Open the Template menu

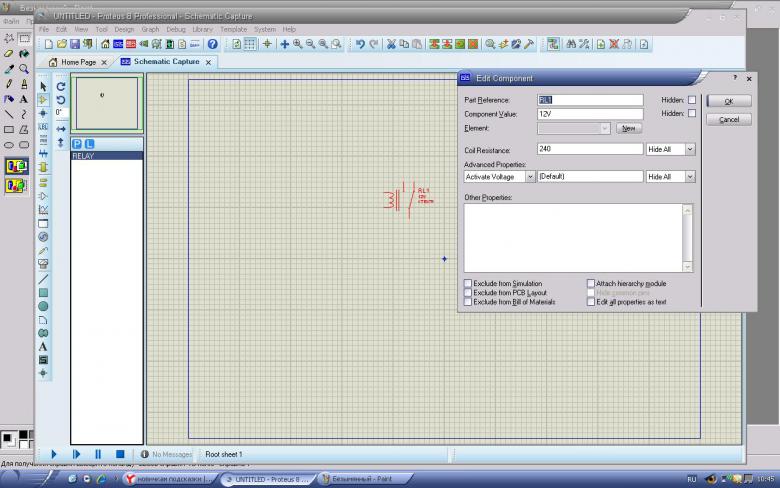[x=233, y=29]
